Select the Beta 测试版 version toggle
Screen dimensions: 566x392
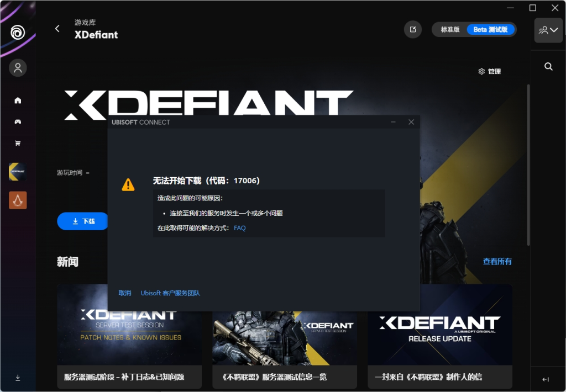(x=491, y=30)
